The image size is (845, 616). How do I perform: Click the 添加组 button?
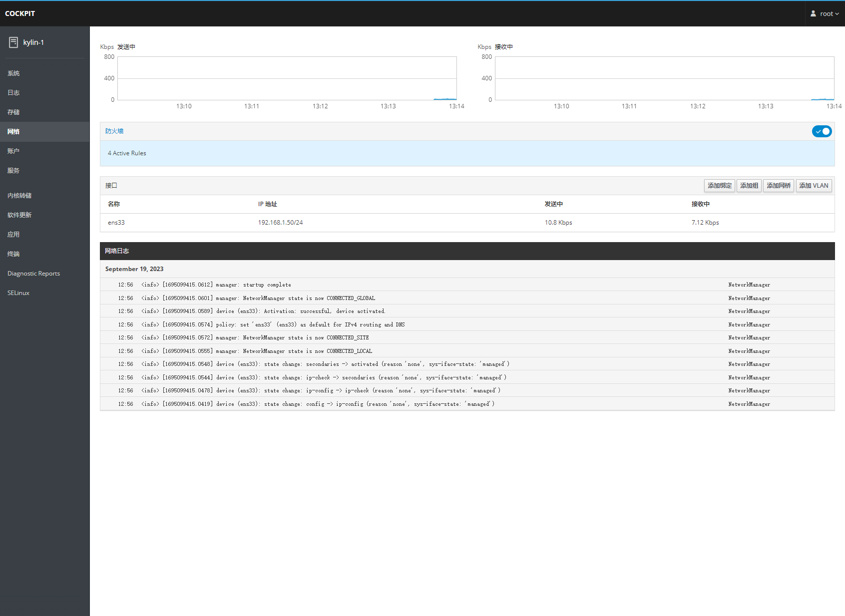pos(749,186)
